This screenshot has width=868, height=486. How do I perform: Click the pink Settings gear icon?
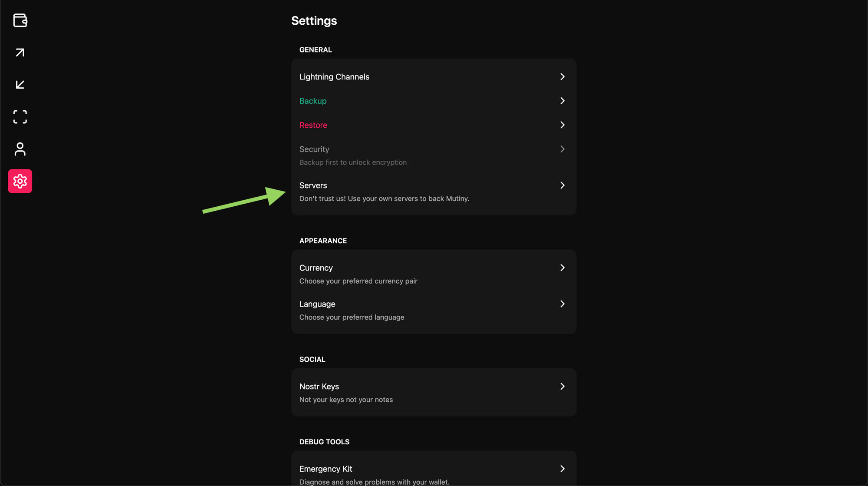[20, 181]
